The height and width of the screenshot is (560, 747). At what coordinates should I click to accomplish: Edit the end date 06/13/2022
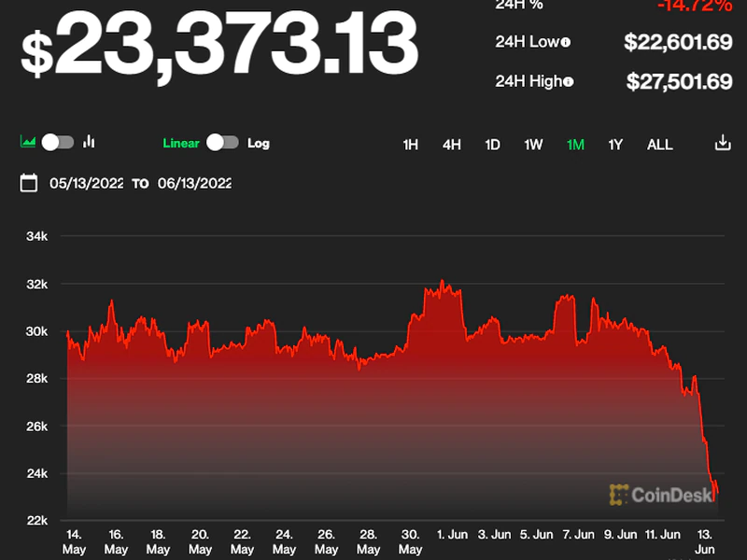(194, 184)
